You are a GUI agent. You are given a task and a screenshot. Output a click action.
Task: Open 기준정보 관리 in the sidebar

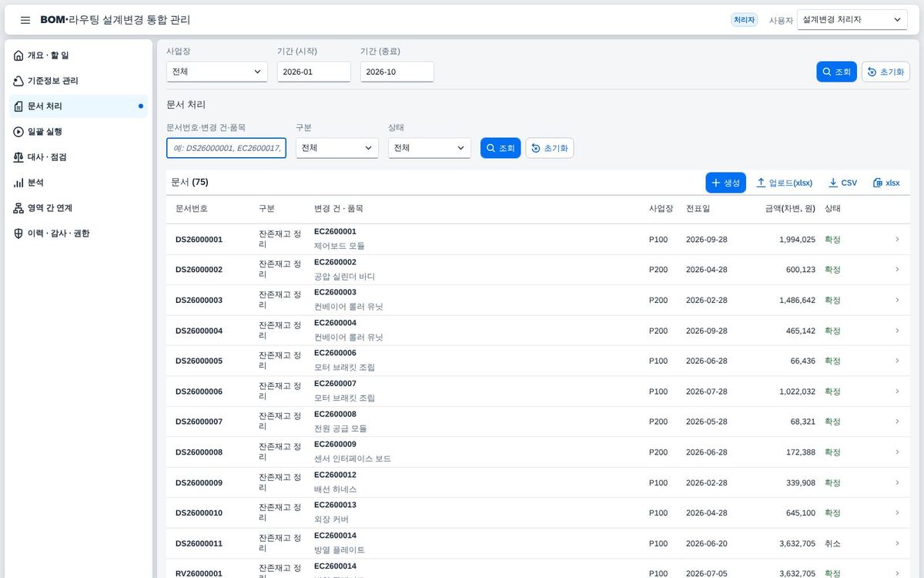(79, 81)
